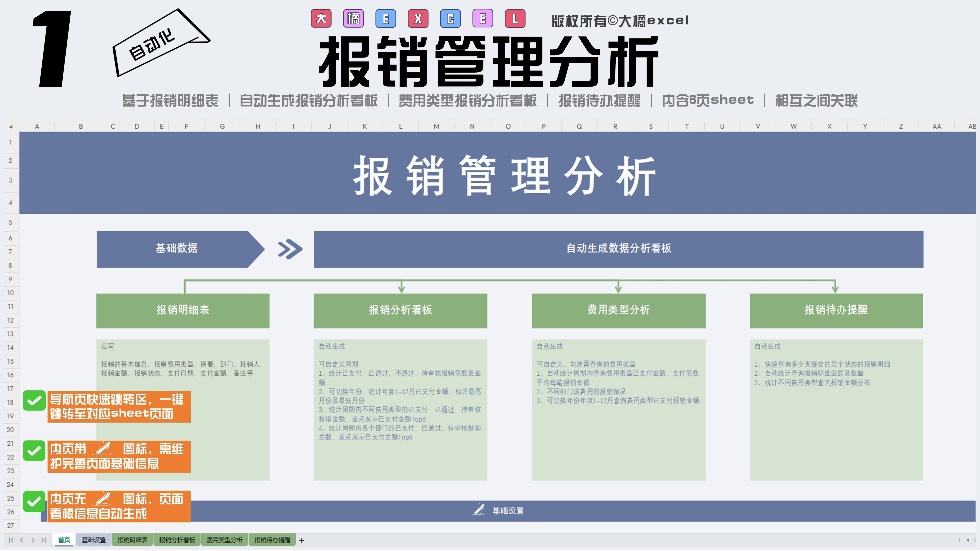The height and width of the screenshot is (551, 980).
Task: Click the pink 大 logo tile
Action: [321, 19]
